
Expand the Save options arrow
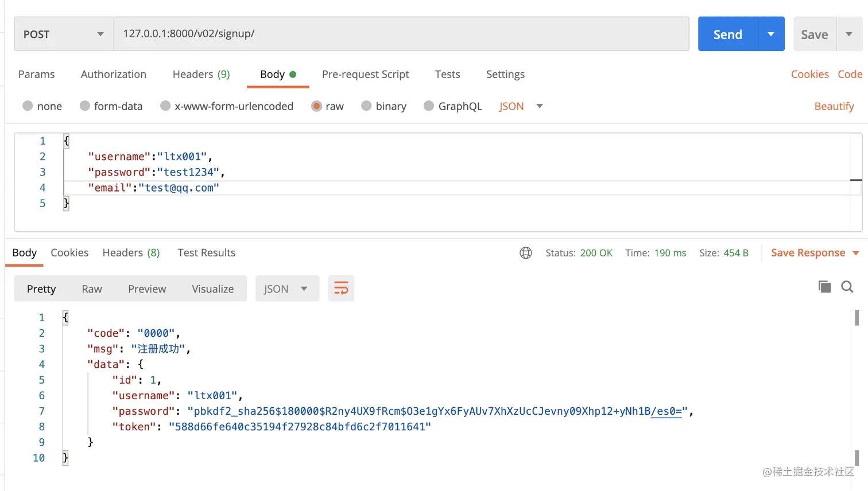pos(849,34)
